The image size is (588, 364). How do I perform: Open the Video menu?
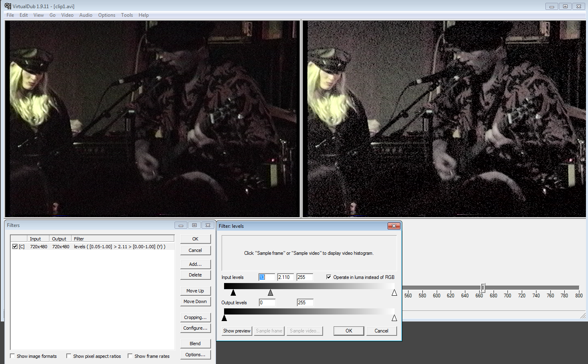(x=67, y=15)
